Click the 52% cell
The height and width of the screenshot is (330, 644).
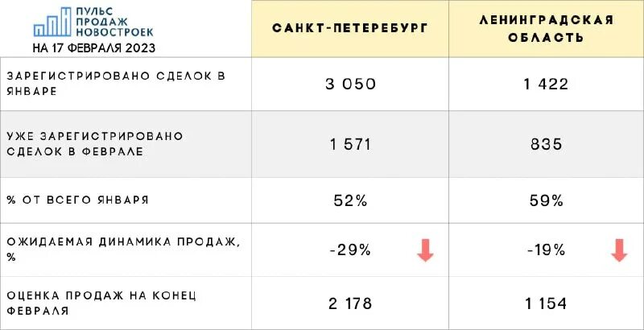[x=350, y=200]
